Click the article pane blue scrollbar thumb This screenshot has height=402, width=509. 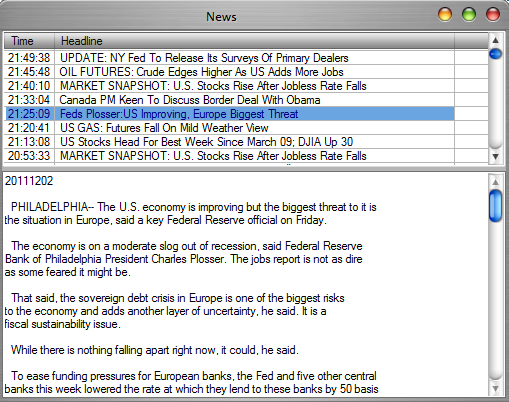[495, 206]
